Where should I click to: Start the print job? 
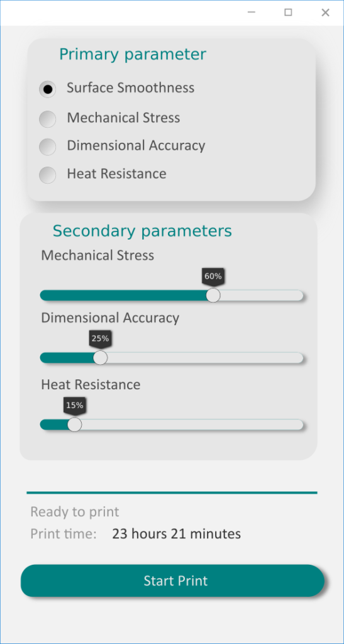pos(172,580)
